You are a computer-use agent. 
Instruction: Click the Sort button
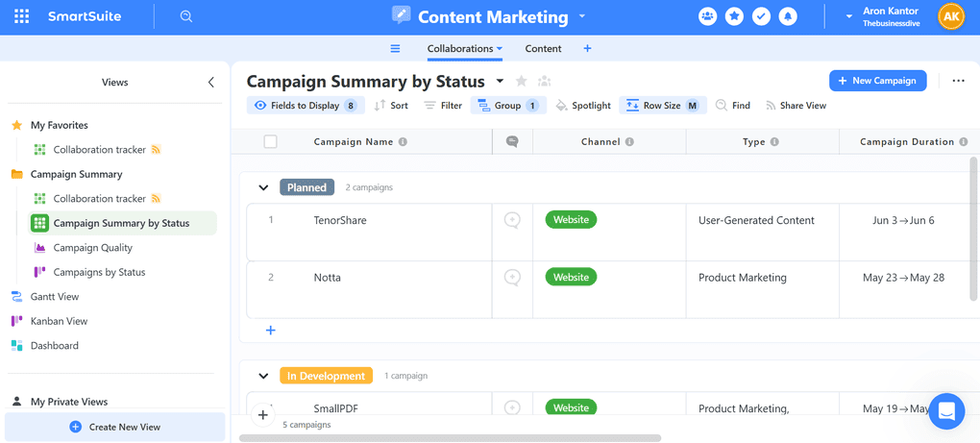tap(391, 106)
